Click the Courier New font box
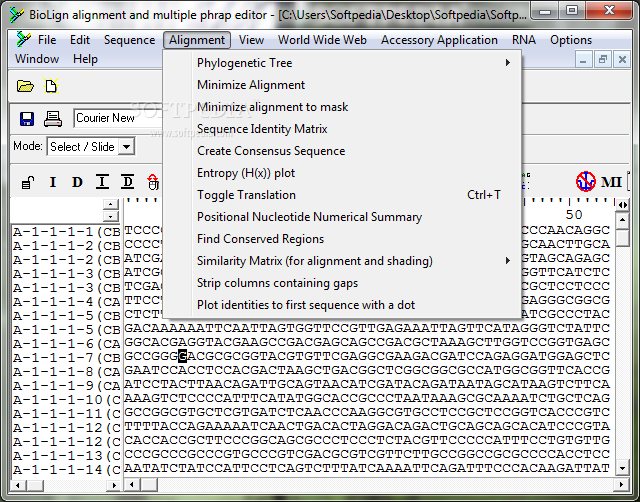 pos(118,118)
